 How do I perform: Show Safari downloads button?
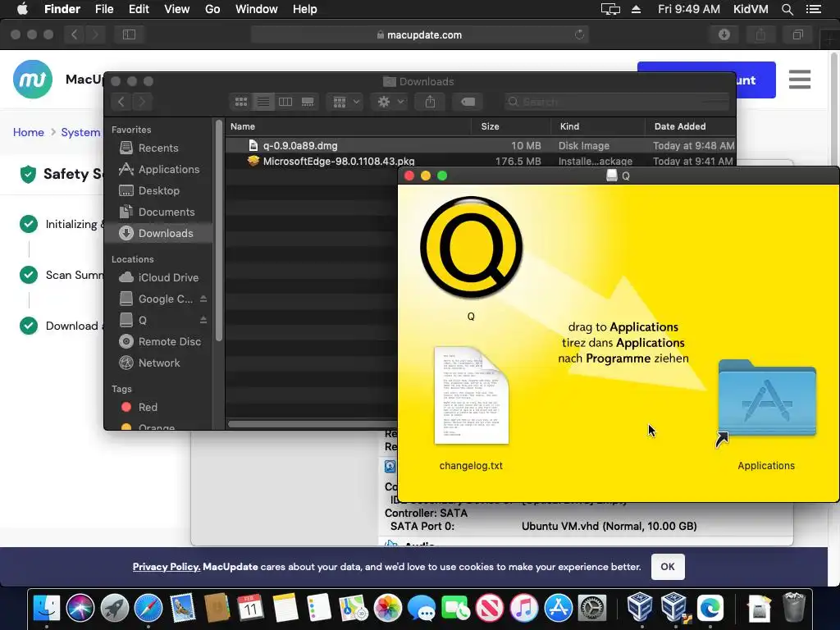724,34
